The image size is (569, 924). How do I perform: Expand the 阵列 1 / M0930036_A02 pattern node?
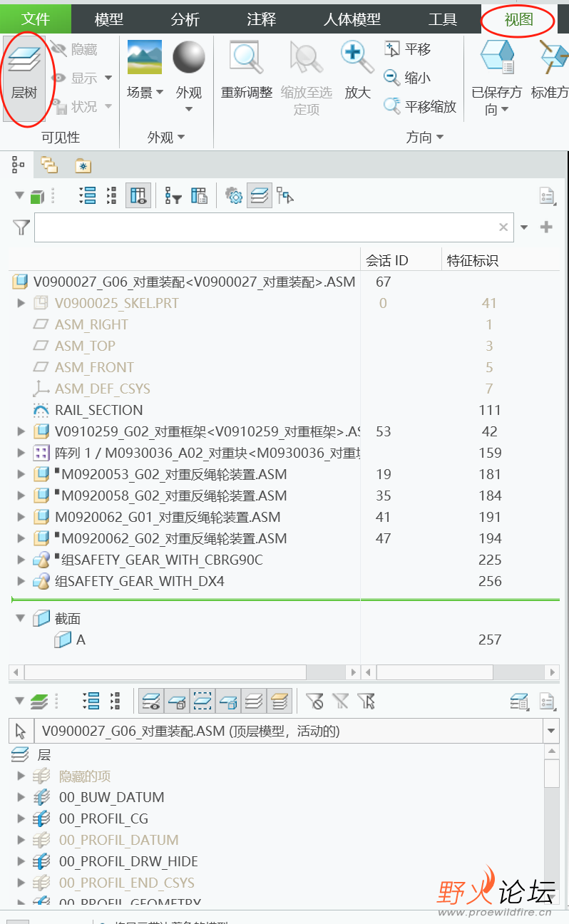[x=21, y=453]
